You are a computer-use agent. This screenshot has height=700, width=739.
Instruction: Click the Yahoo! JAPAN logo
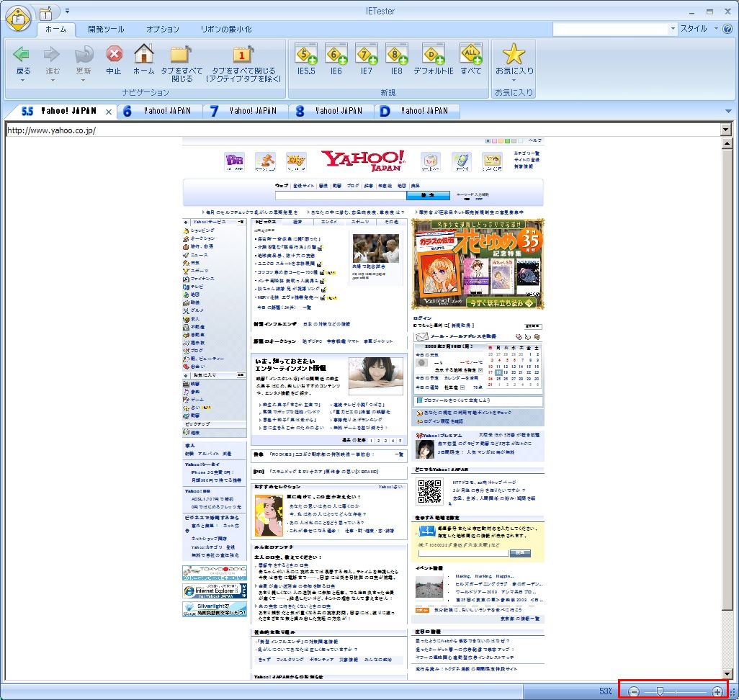363,161
